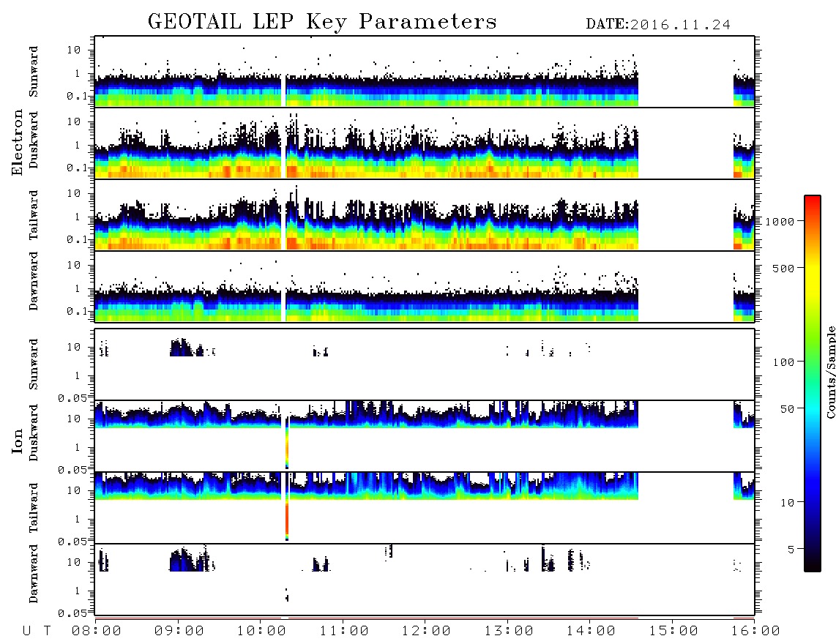Select the DATE:2016.11.24 label
This screenshot has width=836, height=644.
(658, 25)
